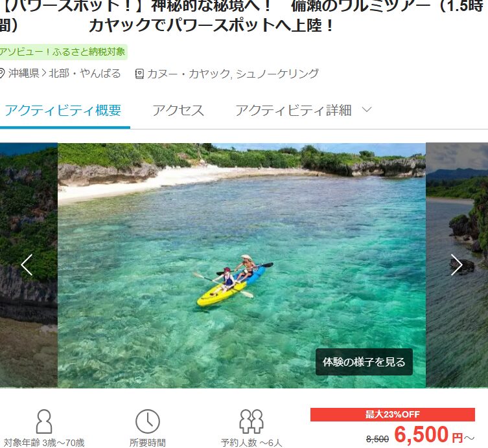488x448 pixels.
Task: Select the right-side preview photo
Action: (x=456, y=265)
